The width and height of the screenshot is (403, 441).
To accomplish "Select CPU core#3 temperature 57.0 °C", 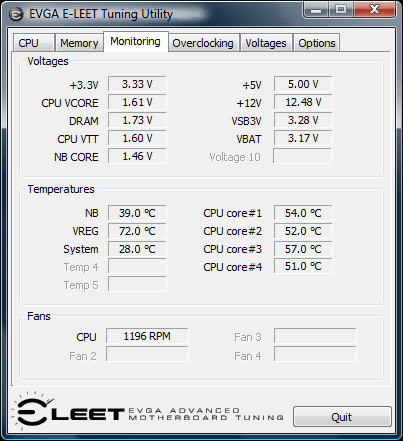I will [303, 249].
